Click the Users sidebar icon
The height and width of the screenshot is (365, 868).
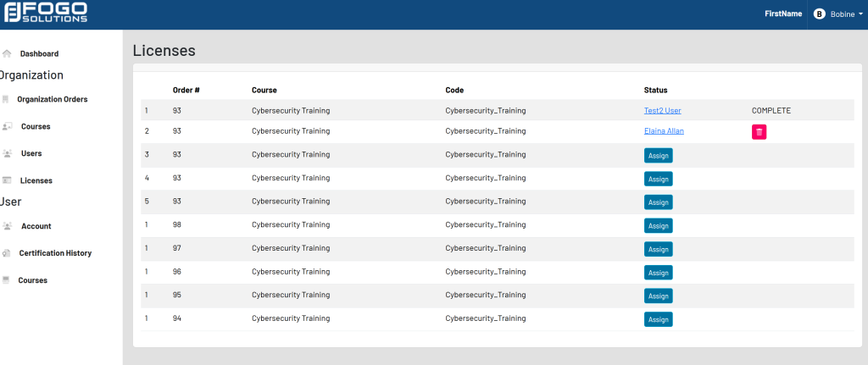(7, 153)
